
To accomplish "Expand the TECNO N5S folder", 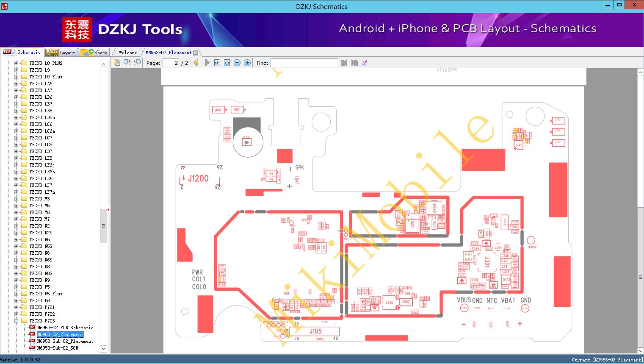I will (x=17, y=246).
